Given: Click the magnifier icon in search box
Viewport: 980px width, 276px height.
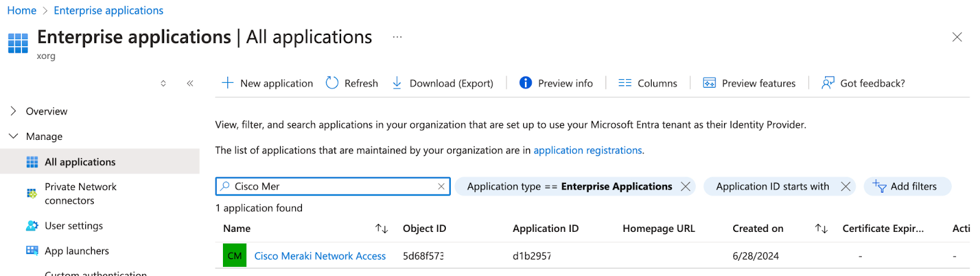Looking at the screenshot, I should (x=225, y=186).
